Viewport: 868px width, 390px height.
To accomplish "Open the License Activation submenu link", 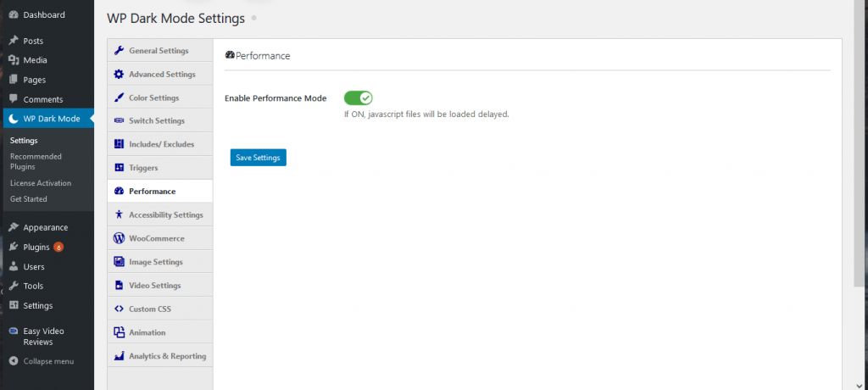I will click(x=41, y=183).
